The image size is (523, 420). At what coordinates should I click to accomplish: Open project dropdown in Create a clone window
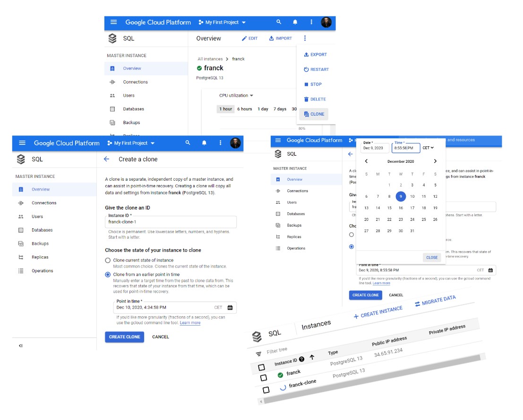(x=131, y=143)
